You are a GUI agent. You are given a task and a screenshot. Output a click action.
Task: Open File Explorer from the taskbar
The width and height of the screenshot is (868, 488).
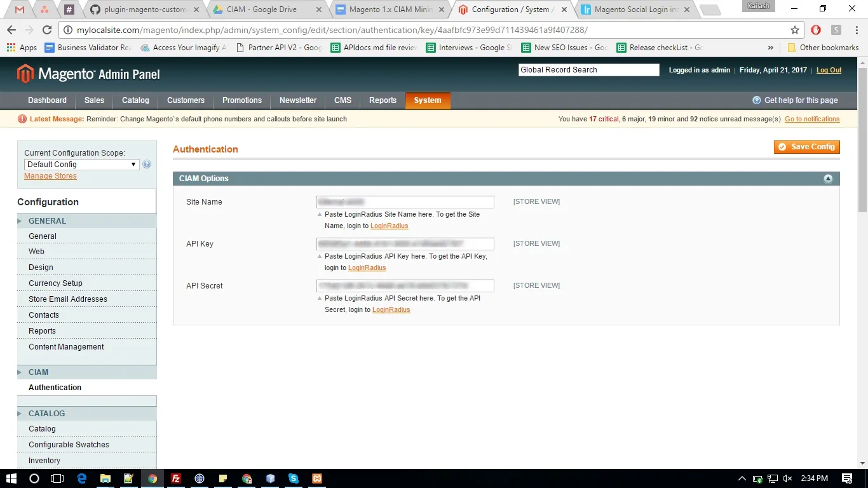click(x=105, y=478)
